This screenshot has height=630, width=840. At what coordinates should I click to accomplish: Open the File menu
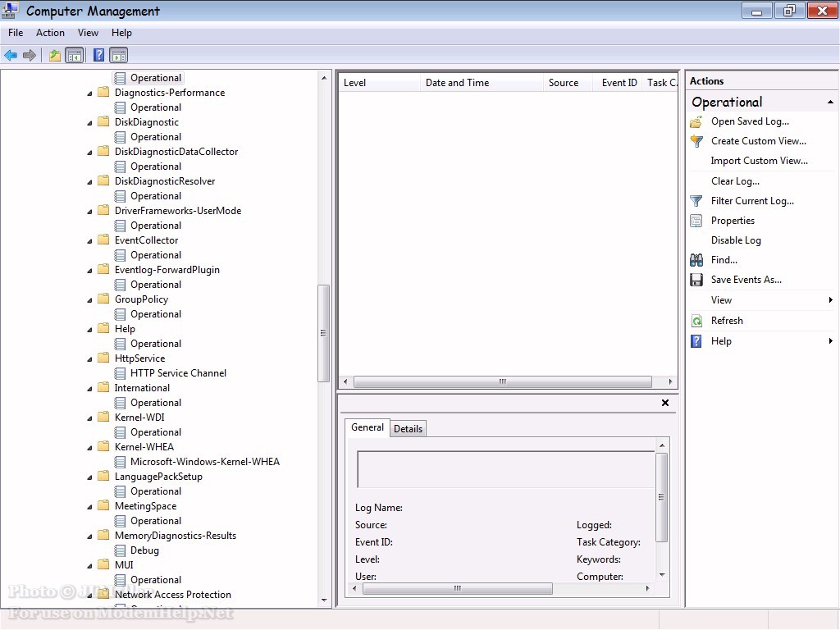pyautogui.click(x=16, y=33)
